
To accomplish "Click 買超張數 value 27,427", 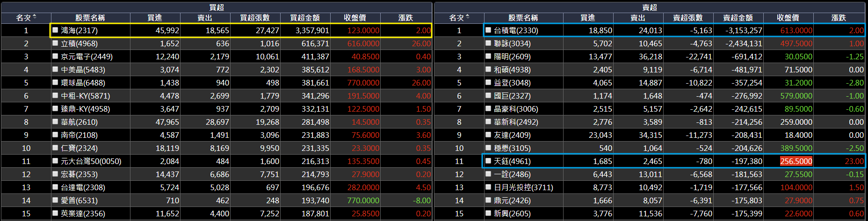I will (267, 30).
